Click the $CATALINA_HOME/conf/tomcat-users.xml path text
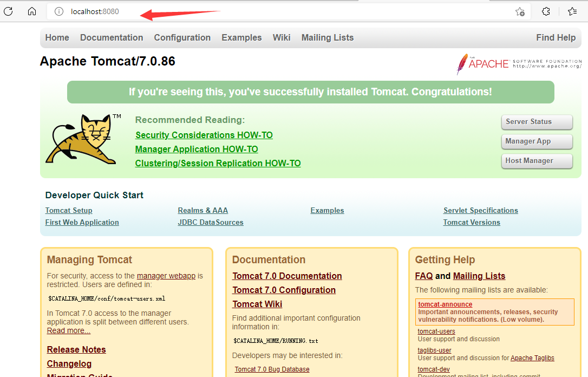Image resolution: width=588 pixels, height=377 pixels. pyautogui.click(x=107, y=299)
